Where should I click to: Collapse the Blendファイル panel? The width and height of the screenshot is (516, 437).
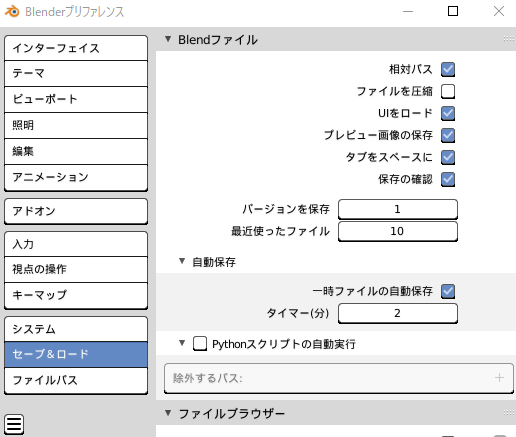(x=168, y=39)
